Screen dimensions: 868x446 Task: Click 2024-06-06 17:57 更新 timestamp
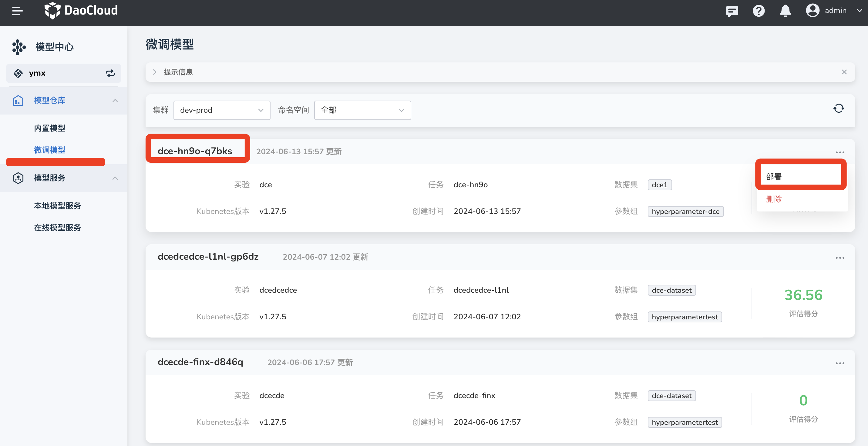pos(310,362)
